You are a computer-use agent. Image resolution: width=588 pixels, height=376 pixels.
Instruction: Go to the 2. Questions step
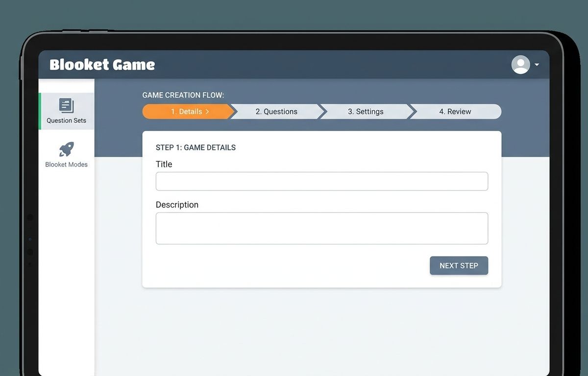(276, 112)
